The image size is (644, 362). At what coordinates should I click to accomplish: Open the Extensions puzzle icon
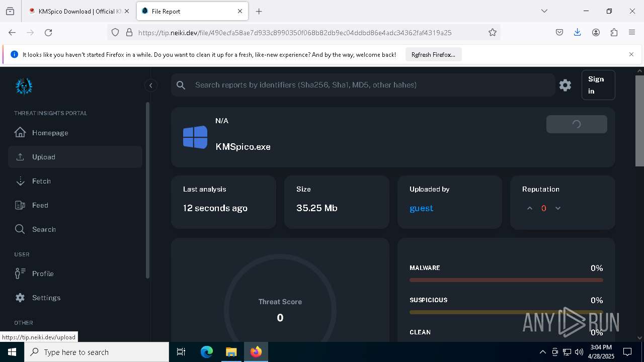coord(614,32)
